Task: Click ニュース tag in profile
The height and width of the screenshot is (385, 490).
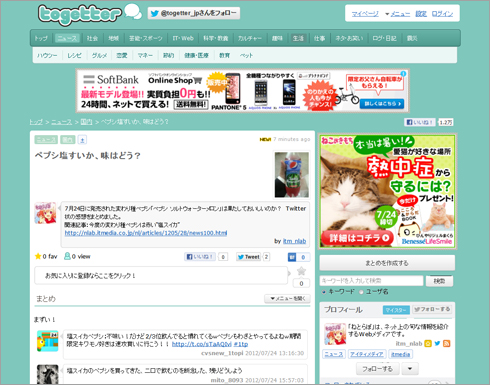Action: click(334, 354)
